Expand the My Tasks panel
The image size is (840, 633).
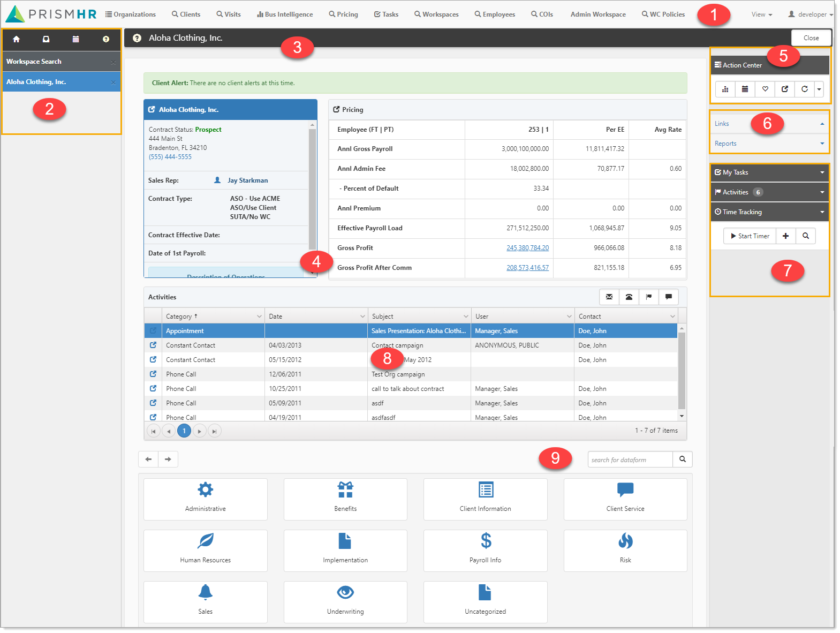tap(769, 172)
